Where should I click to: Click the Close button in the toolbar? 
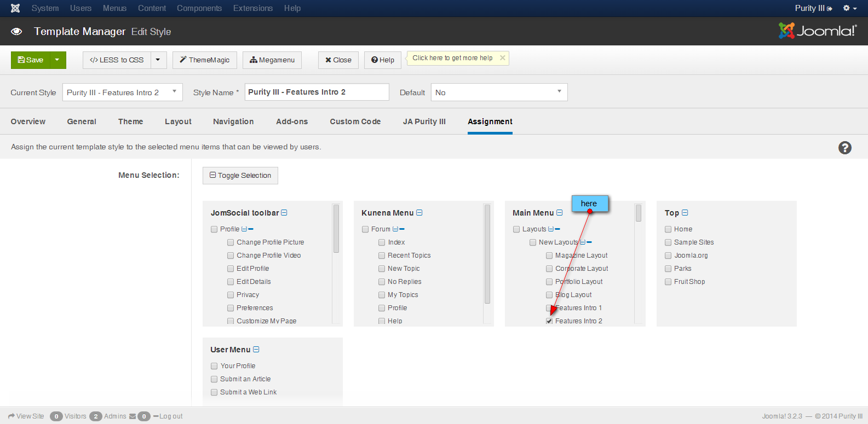tap(338, 60)
